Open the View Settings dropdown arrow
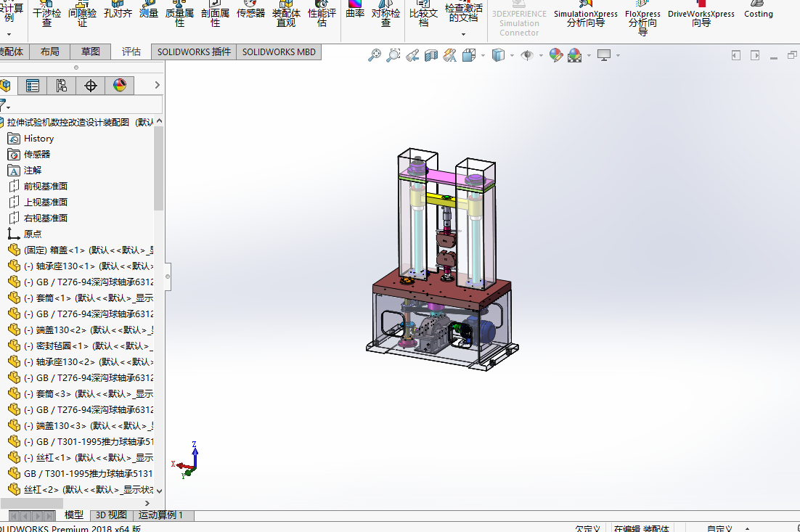The image size is (800, 532). pos(618,55)
